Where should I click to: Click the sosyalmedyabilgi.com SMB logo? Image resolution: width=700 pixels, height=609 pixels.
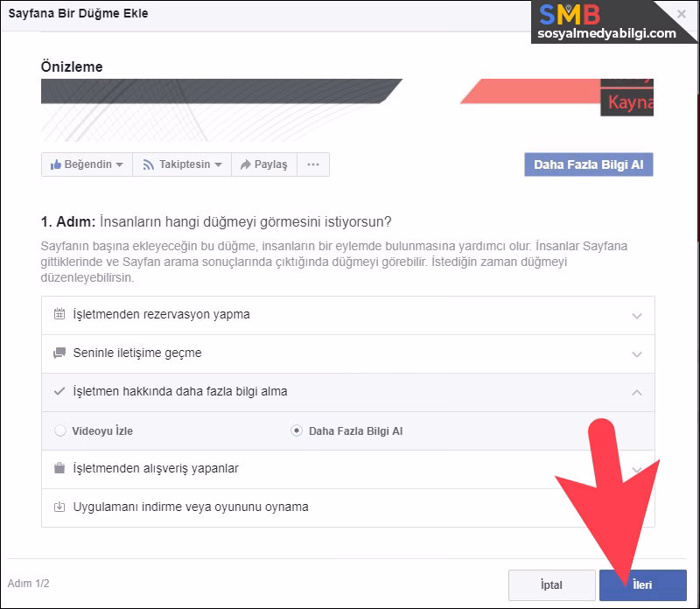pos(605,19)
